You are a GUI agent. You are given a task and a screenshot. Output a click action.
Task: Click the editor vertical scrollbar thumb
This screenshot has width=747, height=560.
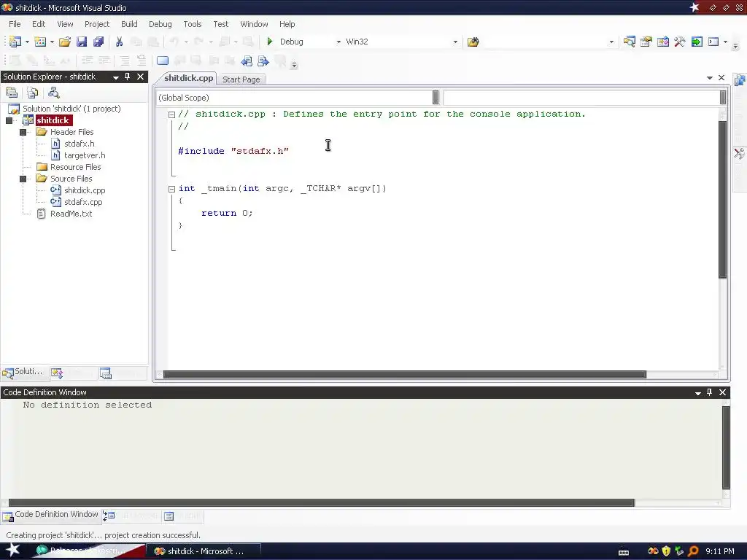723,199
